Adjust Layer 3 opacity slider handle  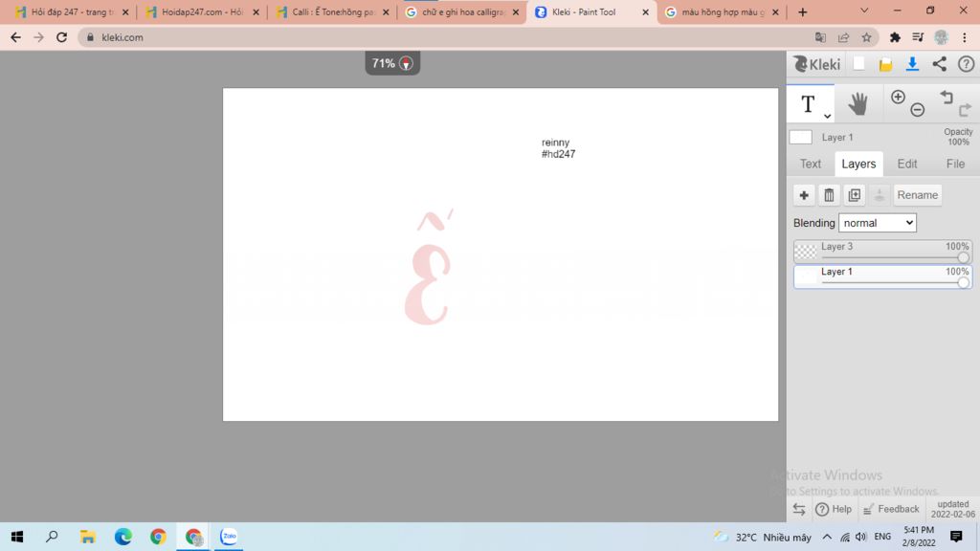(x=963, y=257)
